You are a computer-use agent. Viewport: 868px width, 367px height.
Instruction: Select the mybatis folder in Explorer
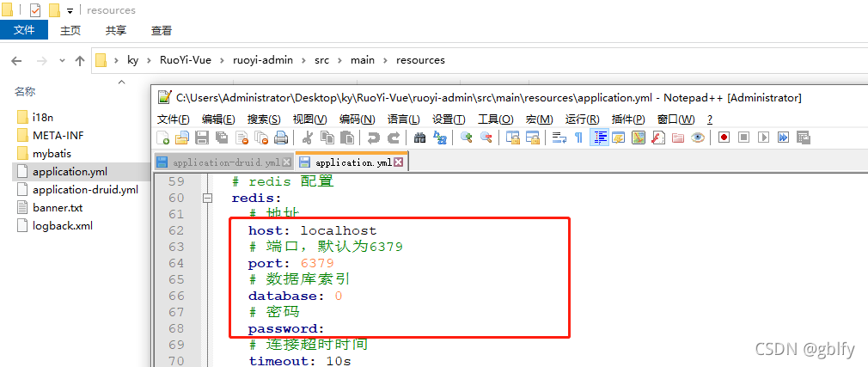[x=52, y=153]
